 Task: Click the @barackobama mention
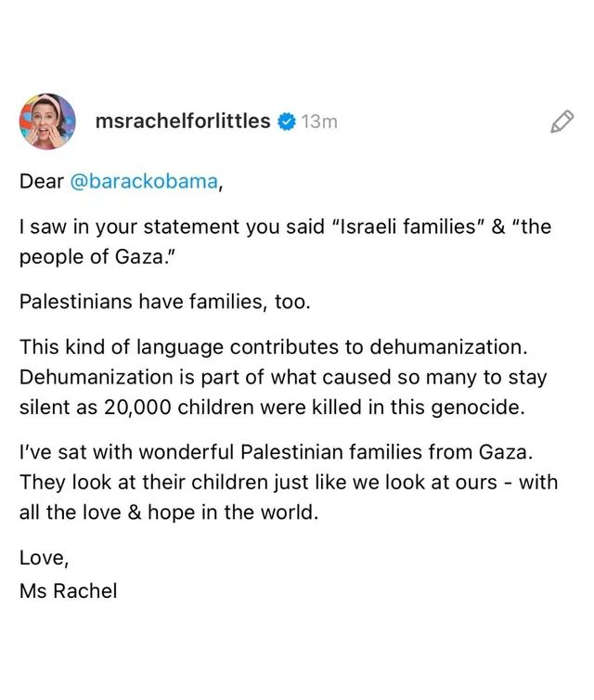144,182
